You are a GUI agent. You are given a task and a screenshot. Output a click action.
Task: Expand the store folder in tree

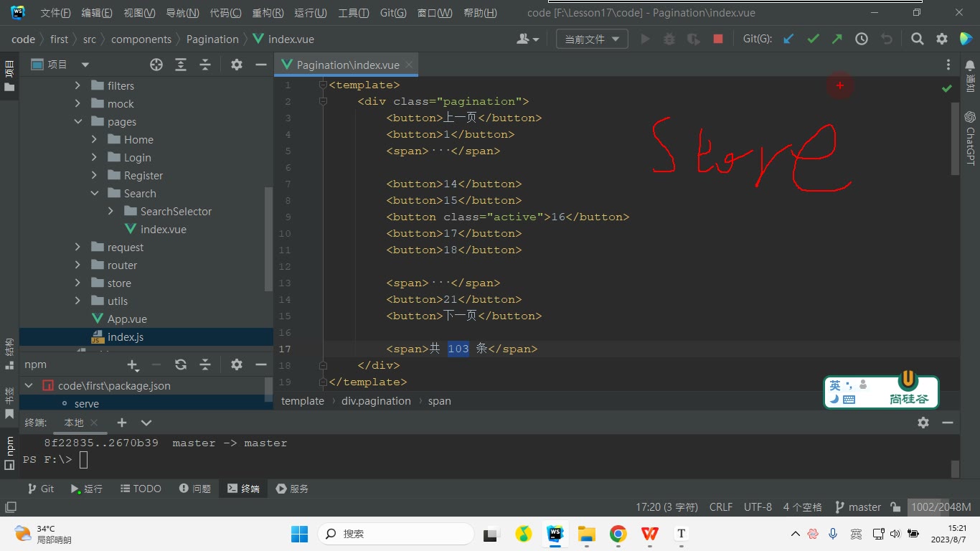(78, 283)
